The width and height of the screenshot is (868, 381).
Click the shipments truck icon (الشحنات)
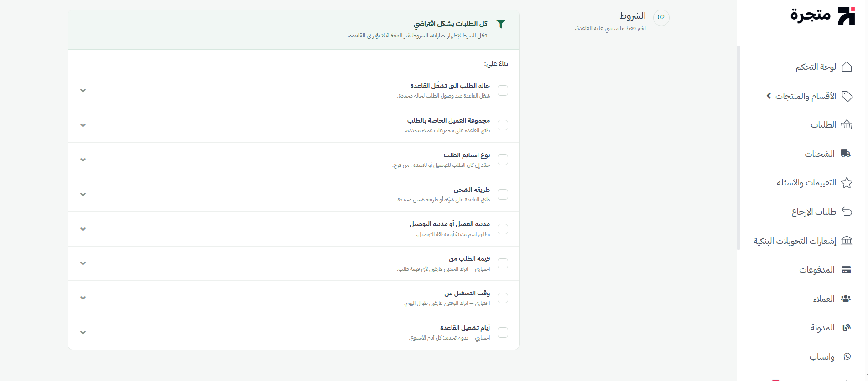pyautogui.click(x=846, y=154)
